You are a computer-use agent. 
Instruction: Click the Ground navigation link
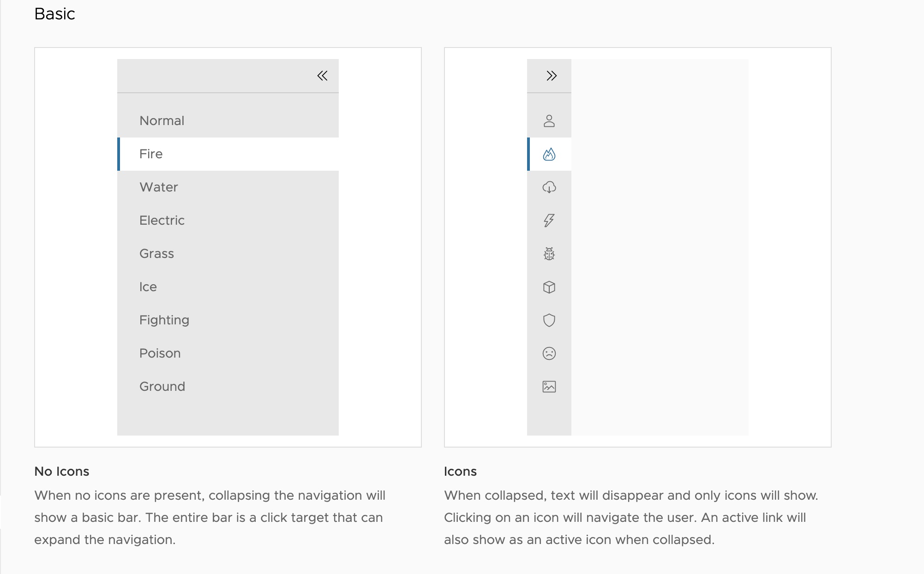click(x=162, y=386)
